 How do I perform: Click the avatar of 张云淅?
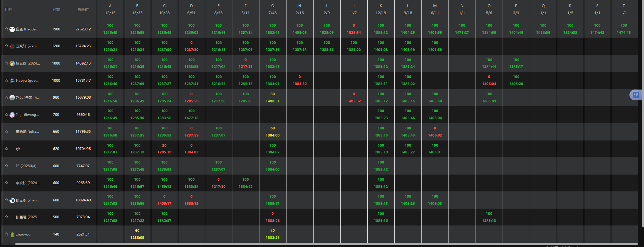pyautogui.click(x=12, y=200)
